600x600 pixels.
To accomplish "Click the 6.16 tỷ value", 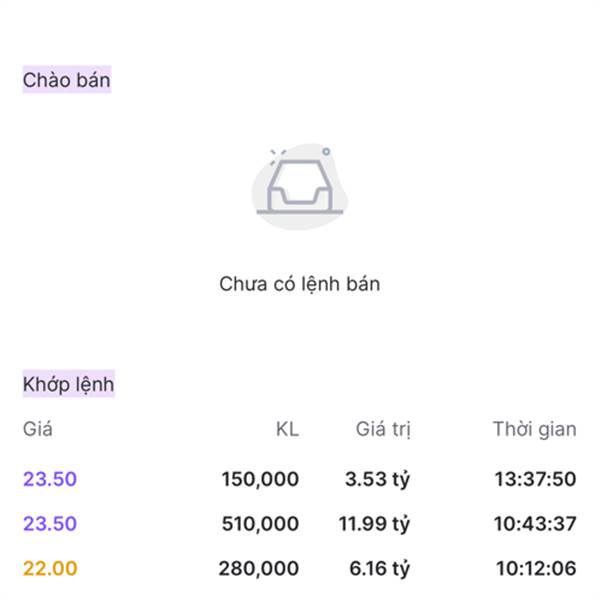I will (379, 569).
